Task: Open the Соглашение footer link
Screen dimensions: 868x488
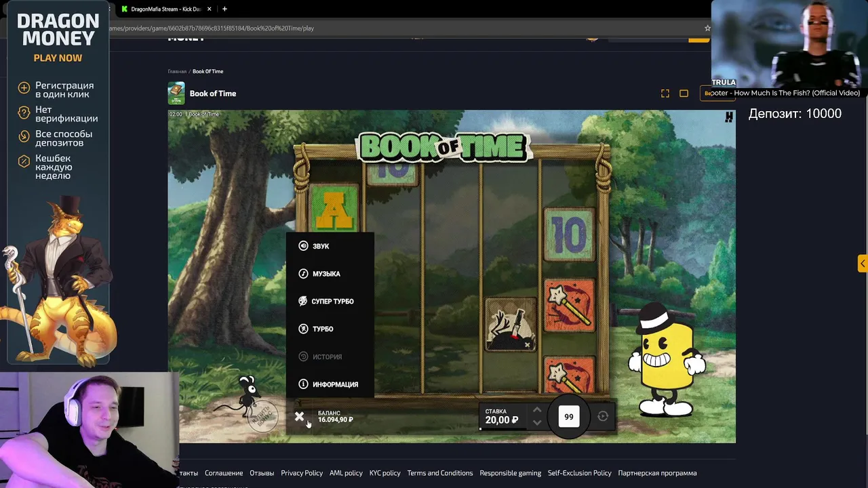Action: point(224,473)
